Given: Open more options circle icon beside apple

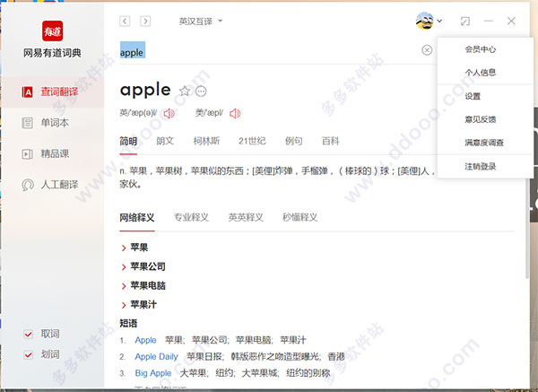Looking at the screenshot, I should click(201, 91).
